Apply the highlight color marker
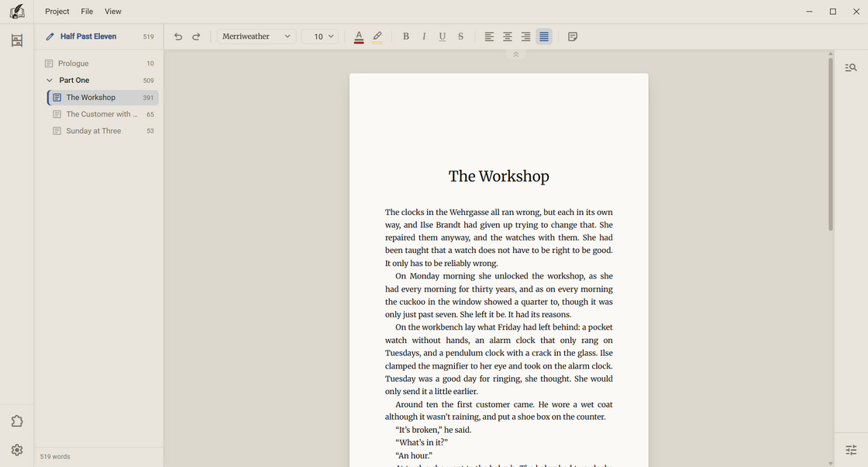868x467 pixels. point(377,36)
